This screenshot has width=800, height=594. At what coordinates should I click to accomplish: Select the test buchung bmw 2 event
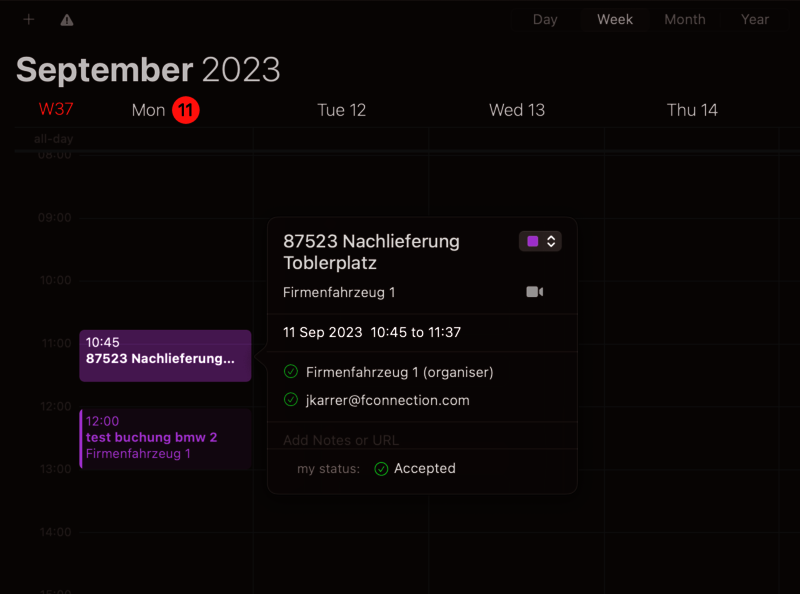[165, 438]
